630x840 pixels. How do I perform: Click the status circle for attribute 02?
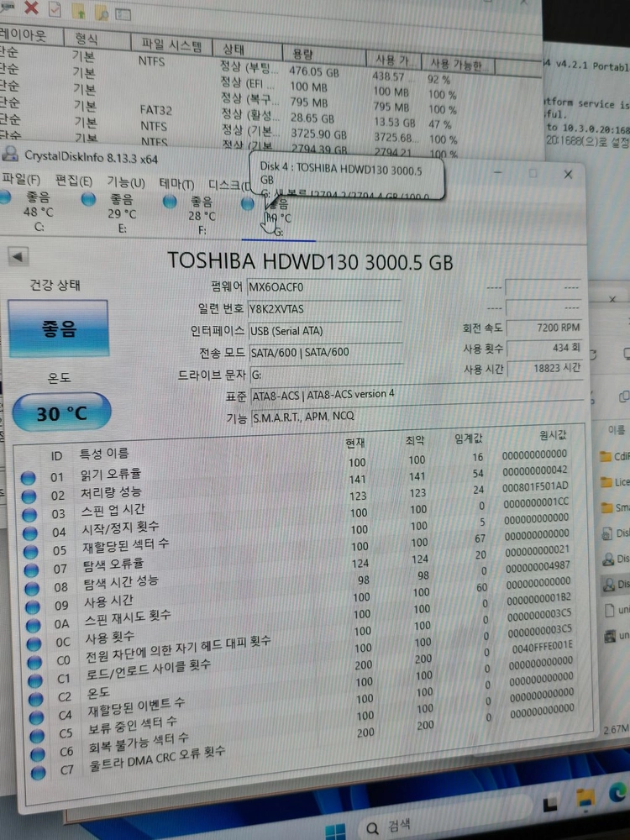29,496
